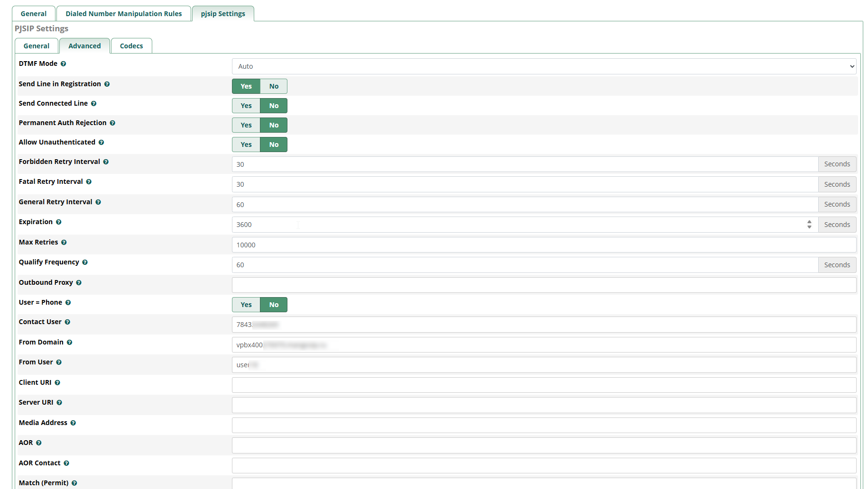Show help for Server URI

(59, 403)
